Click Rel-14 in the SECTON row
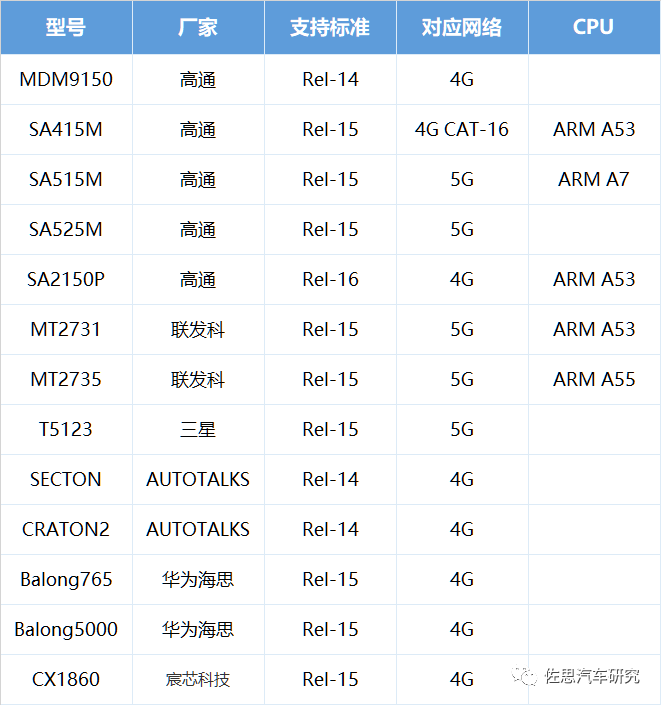The height and width of the screenshot is (705, 661). click(330, 479)
